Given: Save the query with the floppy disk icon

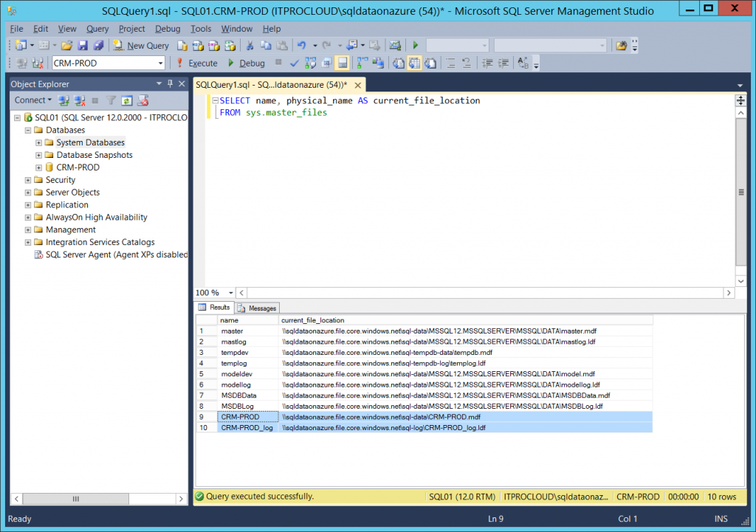Looking at the screenshot, I should [83, 45].
